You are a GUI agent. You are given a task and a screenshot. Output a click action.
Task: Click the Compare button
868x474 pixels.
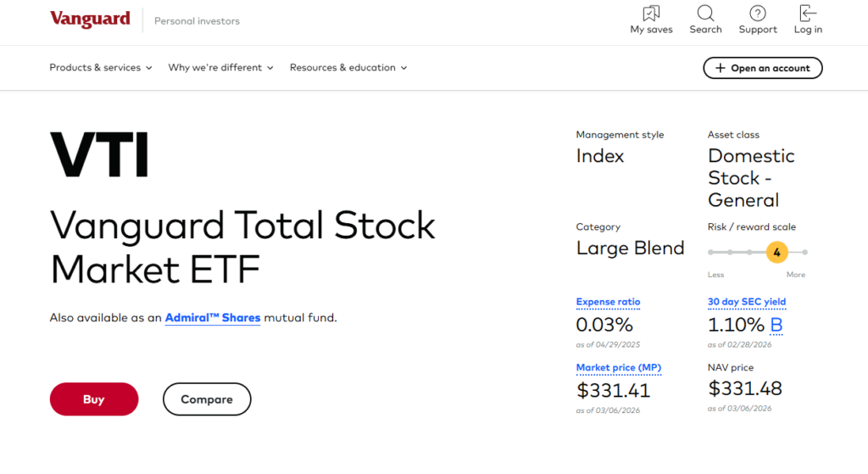(207, 399)
